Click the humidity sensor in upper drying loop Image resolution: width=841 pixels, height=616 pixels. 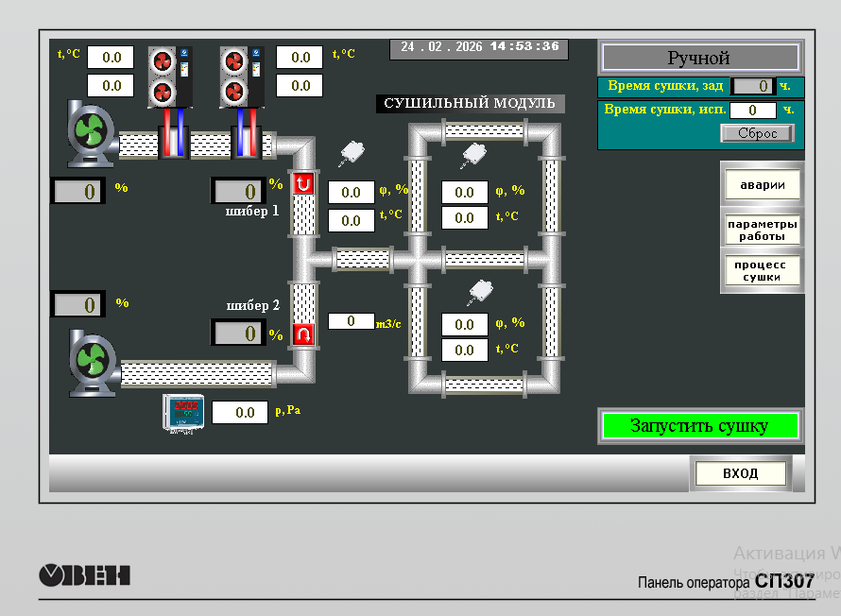point(472,154)
